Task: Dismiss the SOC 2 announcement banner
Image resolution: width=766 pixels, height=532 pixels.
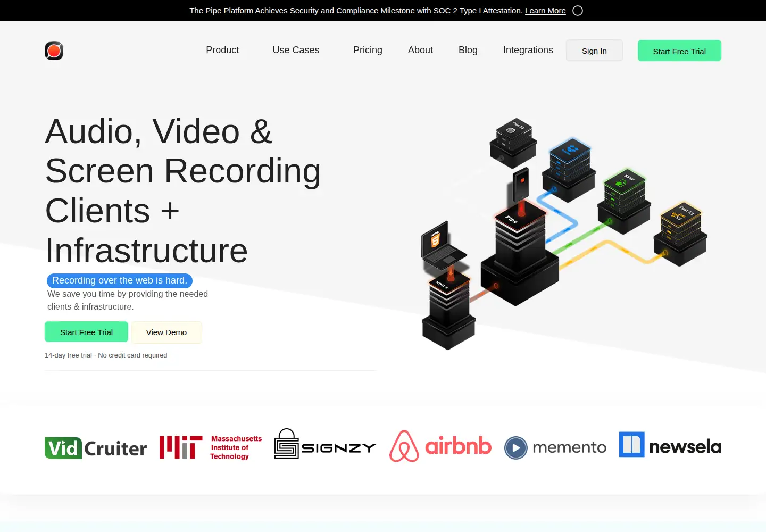Action: coord(578,11)
